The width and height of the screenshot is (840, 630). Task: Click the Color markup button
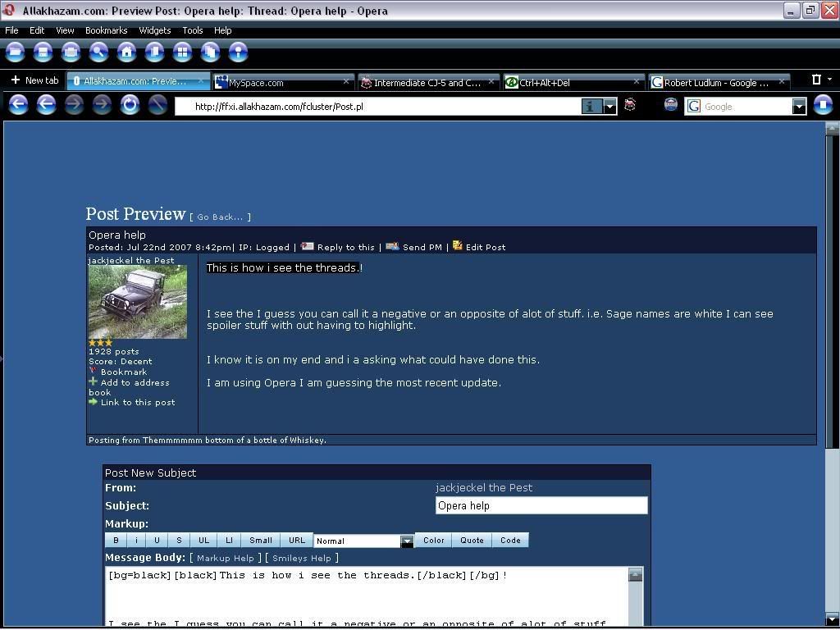(x=434, y=540)
